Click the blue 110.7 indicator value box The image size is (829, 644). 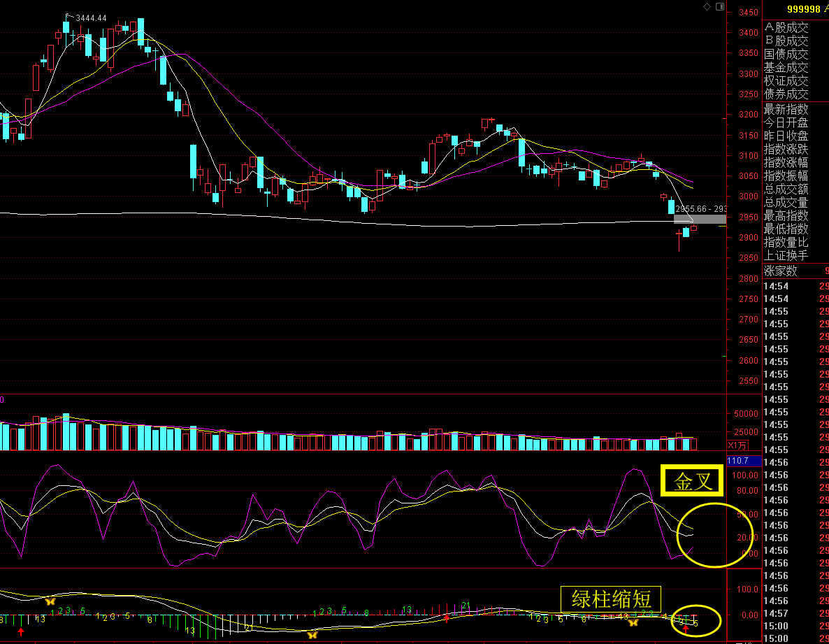[743, 461]
